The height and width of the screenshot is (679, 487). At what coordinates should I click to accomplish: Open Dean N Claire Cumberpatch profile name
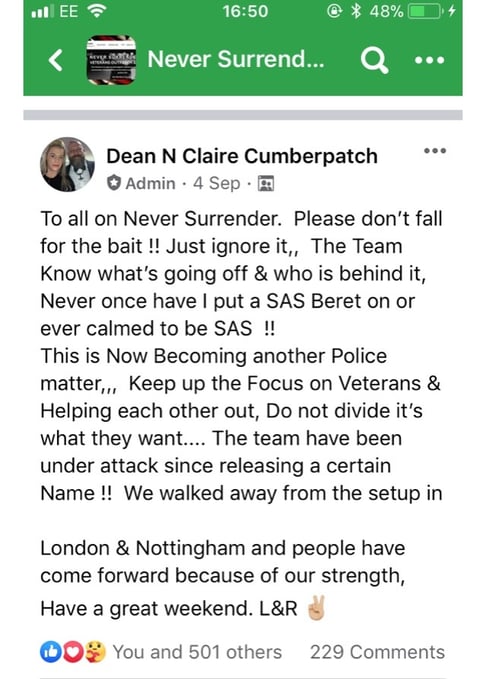point(242,156)
